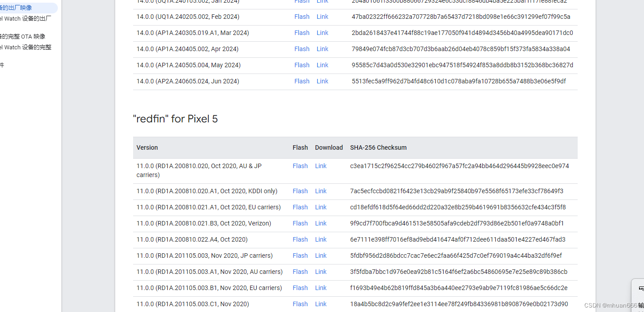644x312 pixels.
Task: Open download Link for RD1A.201105.003.C1 Nov 2020
Action: [x=320, y=304]
